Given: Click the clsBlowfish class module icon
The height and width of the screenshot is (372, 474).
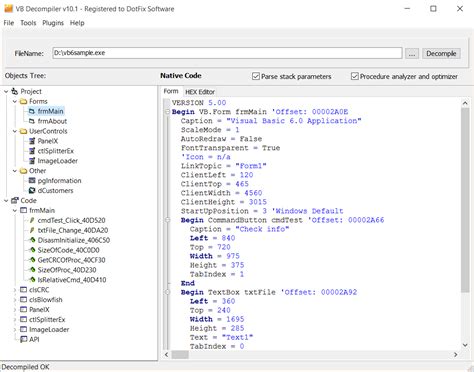Looking at the screenshot, I should pyautogui.click(x=23, y=300).
